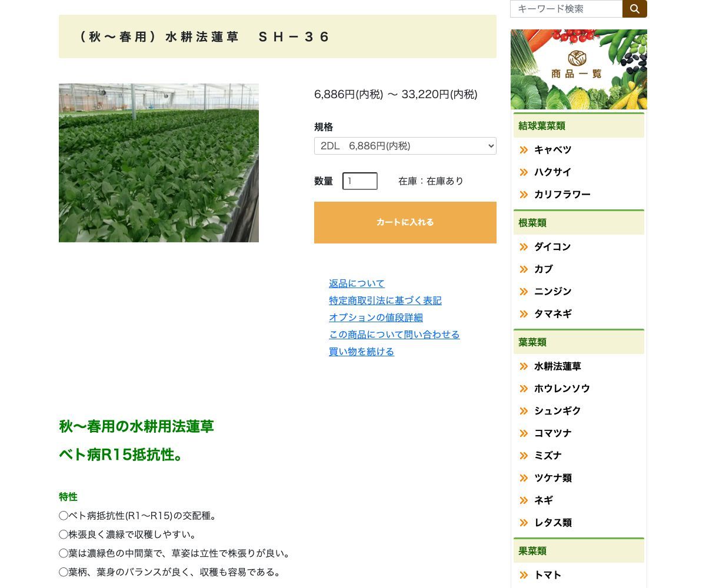Image resolution: width=706 pixels, height=588 pixels.
Task: Click the arrow icon next to レタス類
Action: click(523, 523)
